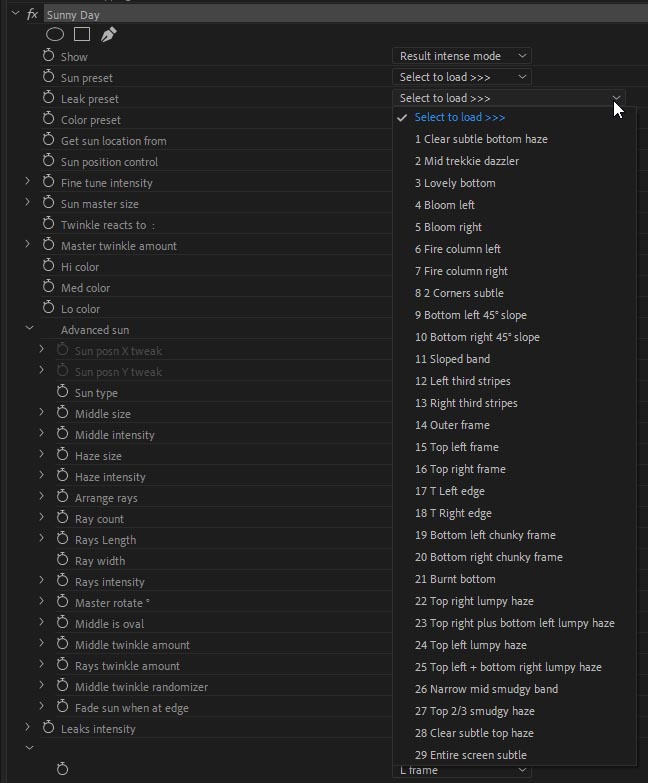Choose the 14 Outer frame leak preset

click(452, 425)
